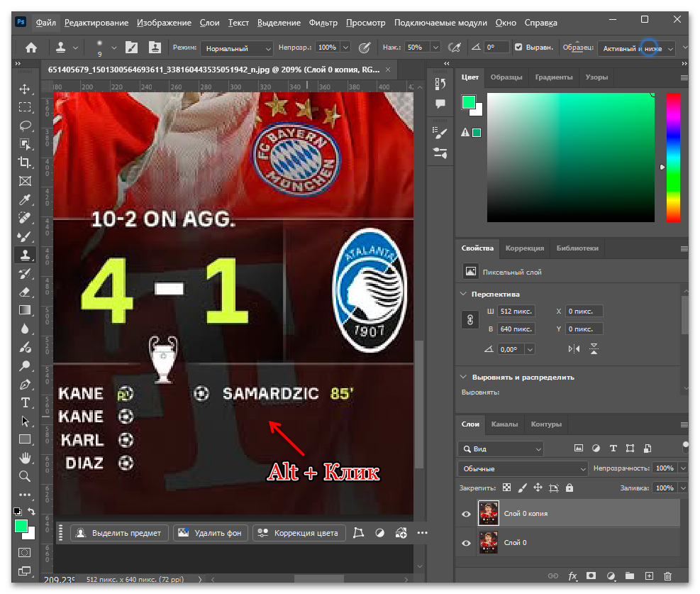
Task: Select the Crop tool
Action: (25, 162)
